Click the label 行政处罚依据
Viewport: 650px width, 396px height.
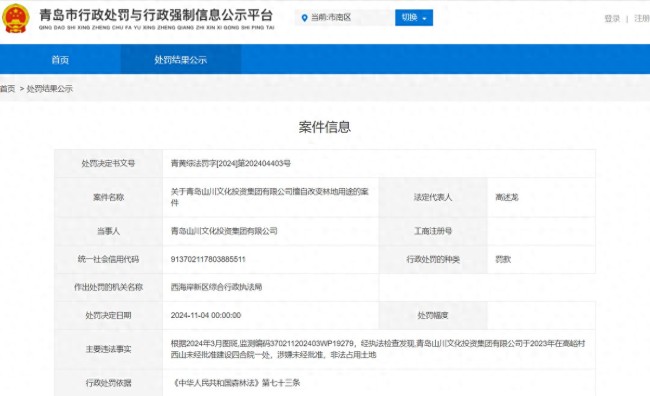(108, 383)
